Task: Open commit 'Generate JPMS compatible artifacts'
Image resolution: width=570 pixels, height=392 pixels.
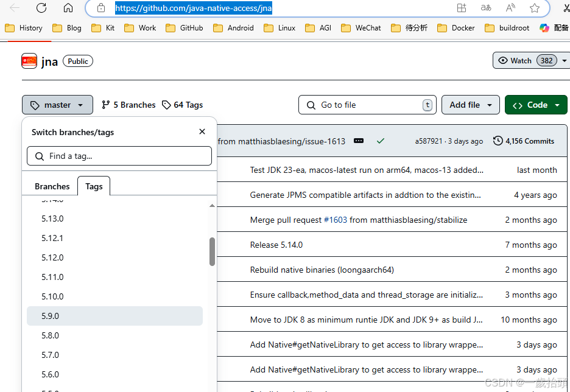Action: [x=365, y=195]
